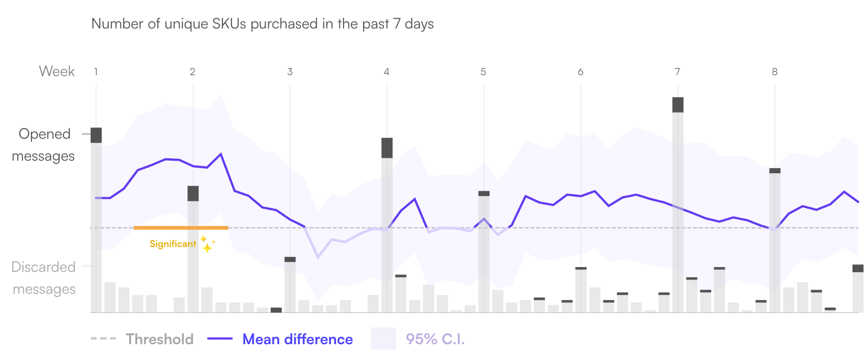This screenshot has width=868, height=354.
Task: Click the purple Mean difference legend line
Action: tap(220, 339)
